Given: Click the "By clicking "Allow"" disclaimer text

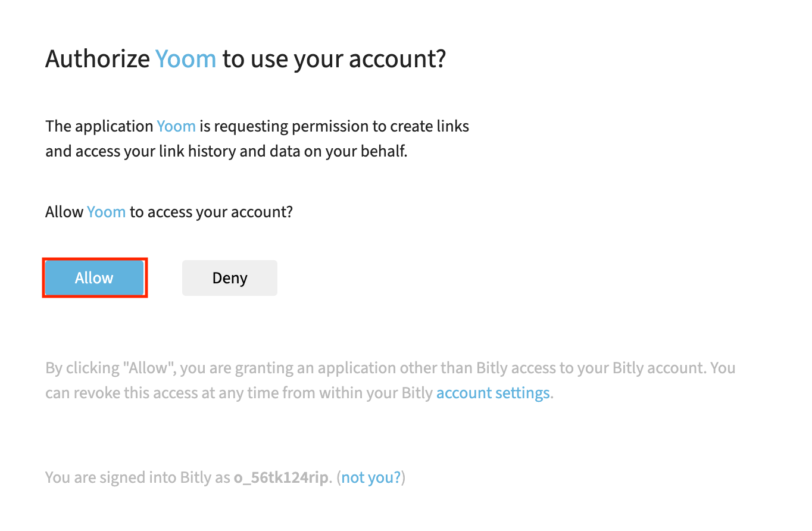Looking at the screenshot, I should [x=110, y=368].
